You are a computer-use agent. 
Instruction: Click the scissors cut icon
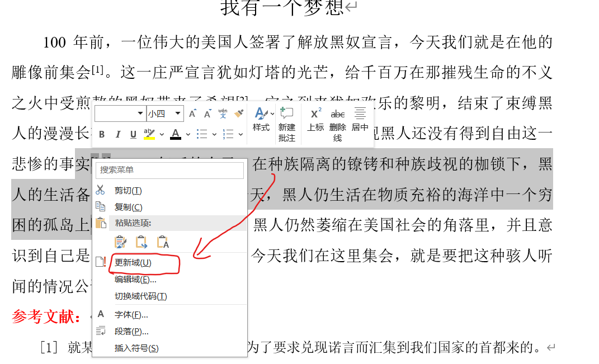tap(101, 190)
